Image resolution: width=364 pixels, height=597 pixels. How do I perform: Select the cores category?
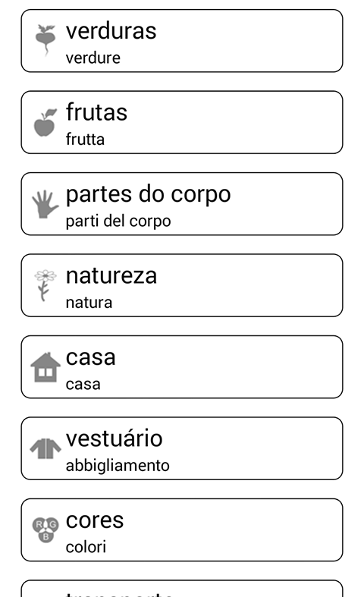(x=182, y=529)
